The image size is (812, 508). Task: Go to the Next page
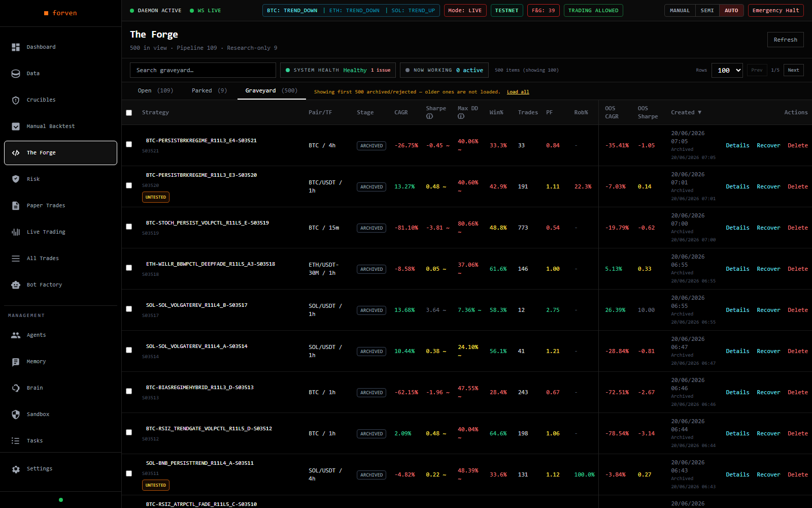793,70
